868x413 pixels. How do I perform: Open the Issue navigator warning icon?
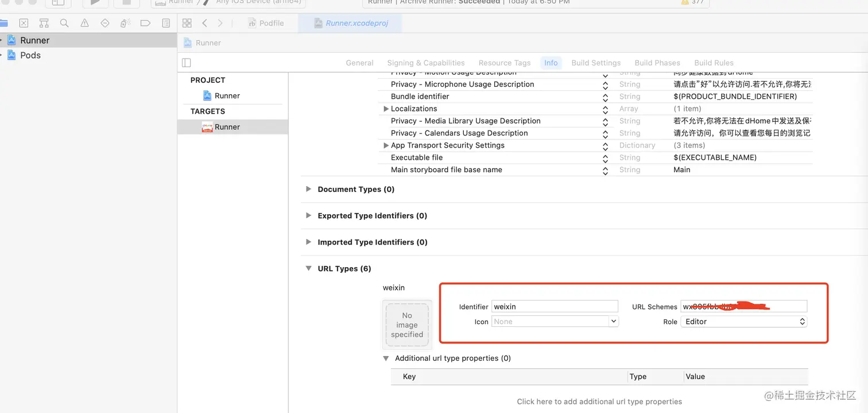[84, 23]
